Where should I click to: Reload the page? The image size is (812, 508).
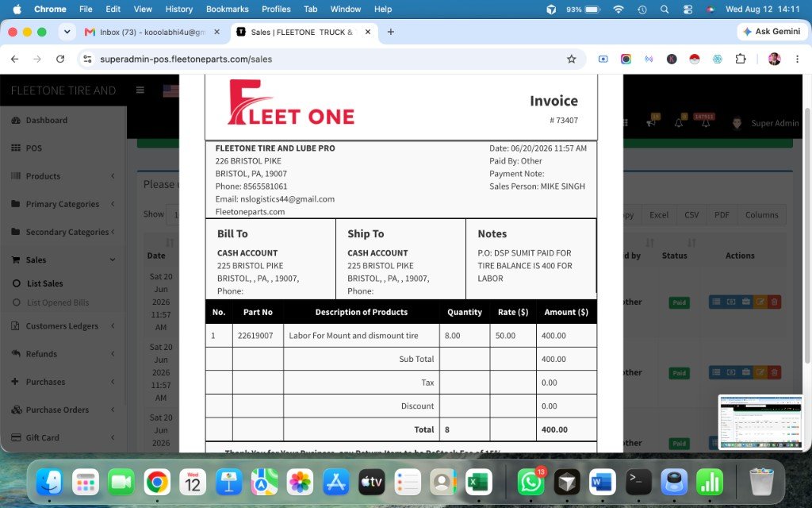pyautogui.click(x=60, y=59)
